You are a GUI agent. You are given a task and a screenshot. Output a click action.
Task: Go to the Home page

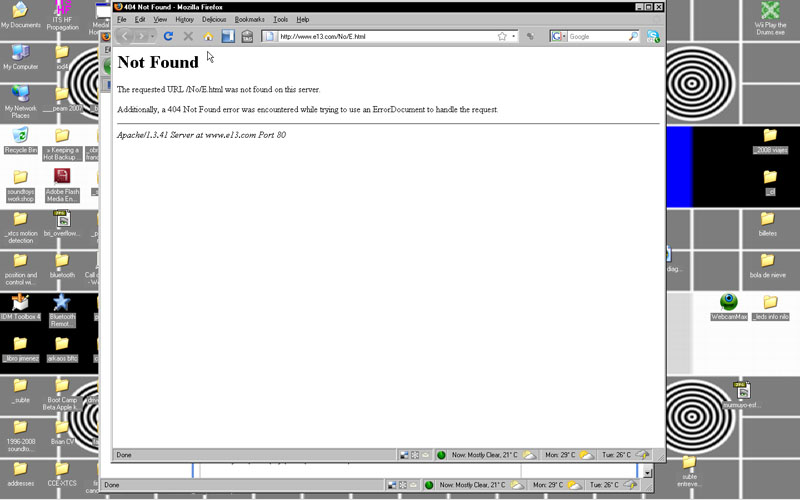208,36
